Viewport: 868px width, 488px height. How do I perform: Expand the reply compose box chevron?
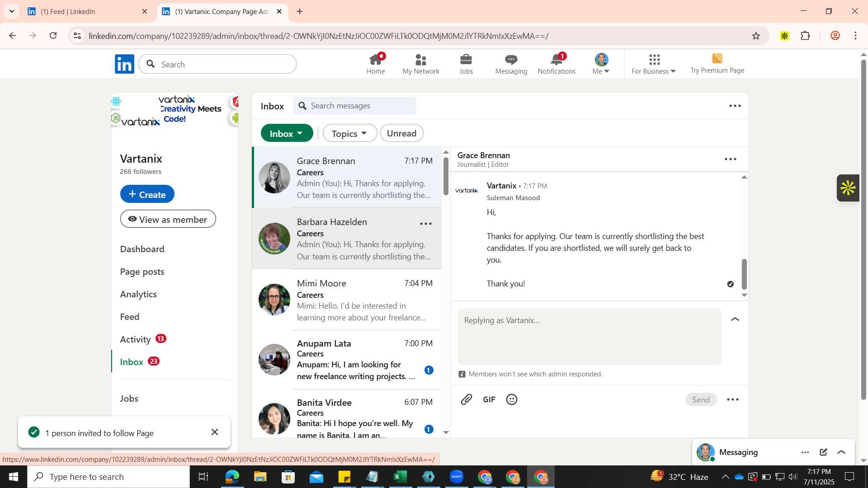(x=735, y=319)
